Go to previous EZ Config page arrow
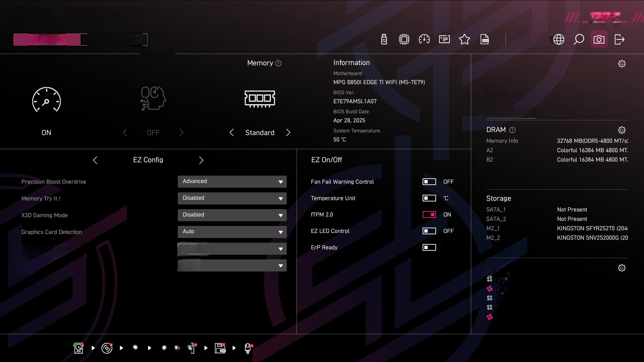This screenshot has height=362, width=644. click(95, 160)
